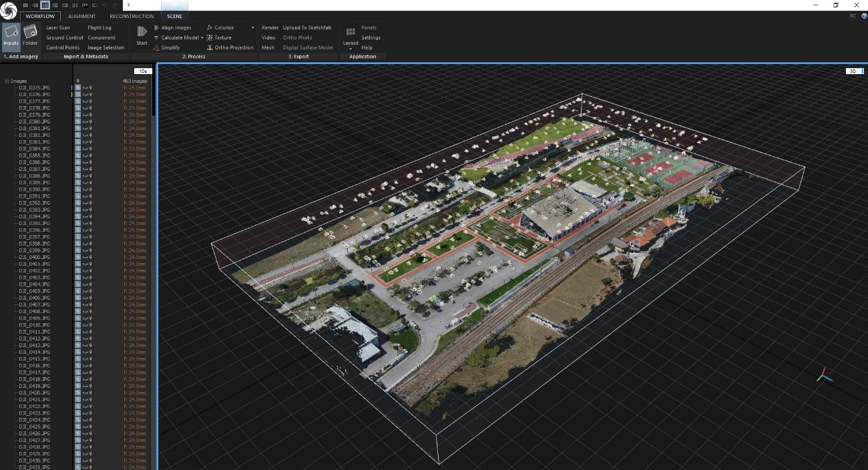Click Align Images in Process group
Viewport: 868px width, 470px height.
(172, 28)
